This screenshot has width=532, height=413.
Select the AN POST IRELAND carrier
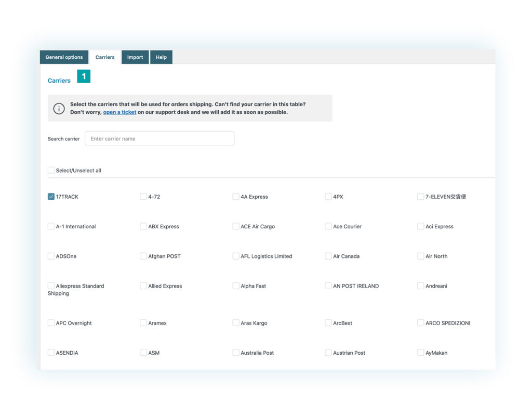click(x=328, y=286)
